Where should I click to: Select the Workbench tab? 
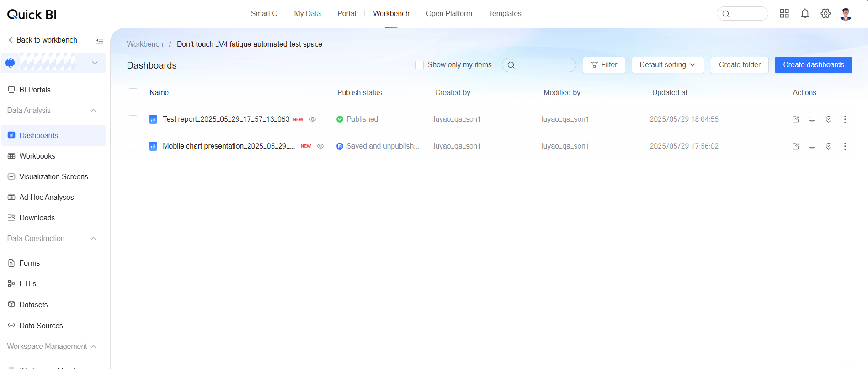coord(391,14)
